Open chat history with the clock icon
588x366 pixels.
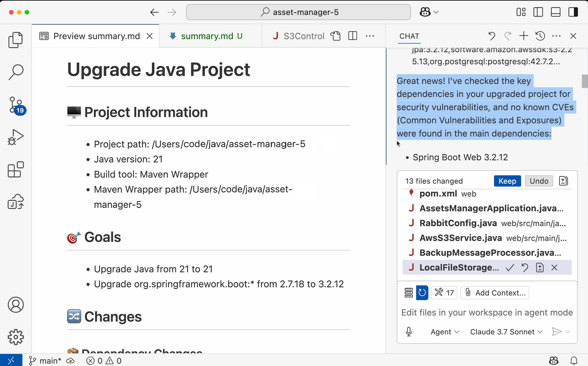point(540,36)
